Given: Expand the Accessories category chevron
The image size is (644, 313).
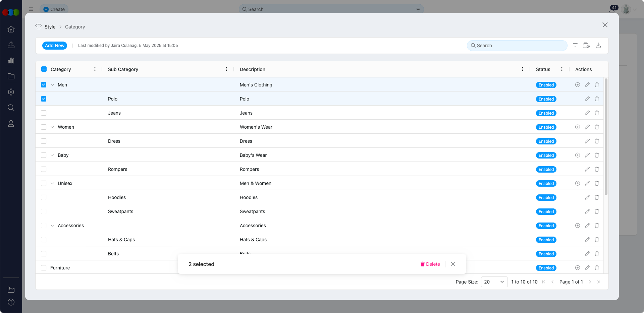Looking at the screenshot, I should [x=52, y=226].
